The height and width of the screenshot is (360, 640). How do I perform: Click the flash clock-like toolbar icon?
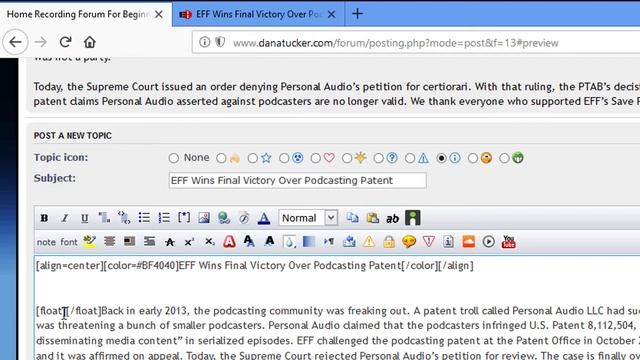244,218
